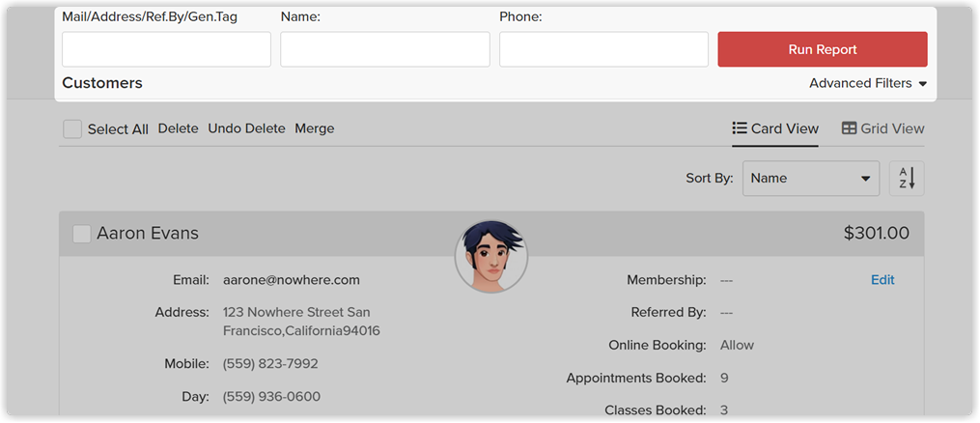Click the $301.00 balance amount
The height and width of the screenshot is (423, 980).
pyautogui.click(x=877, y=234)
